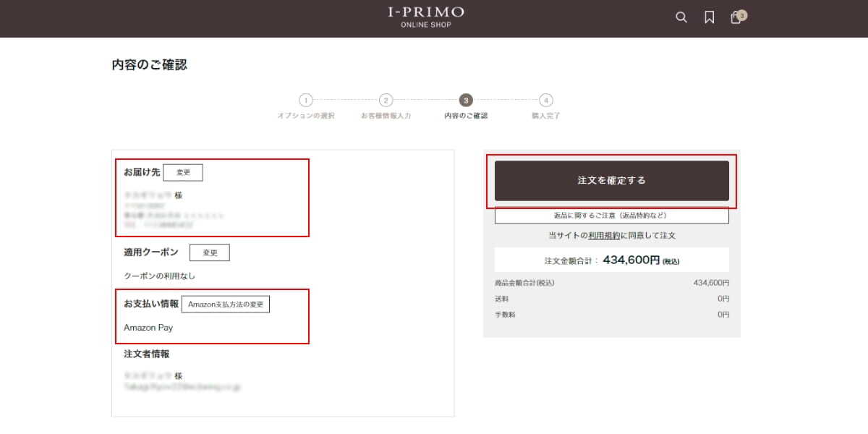
Task: Open the bookmark favorites icon
Action: pos(710,18)
